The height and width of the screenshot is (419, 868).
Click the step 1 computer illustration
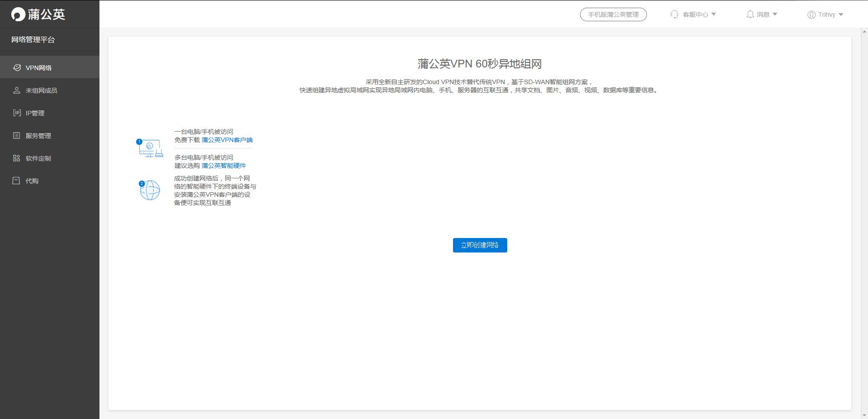tap(150, 148)
